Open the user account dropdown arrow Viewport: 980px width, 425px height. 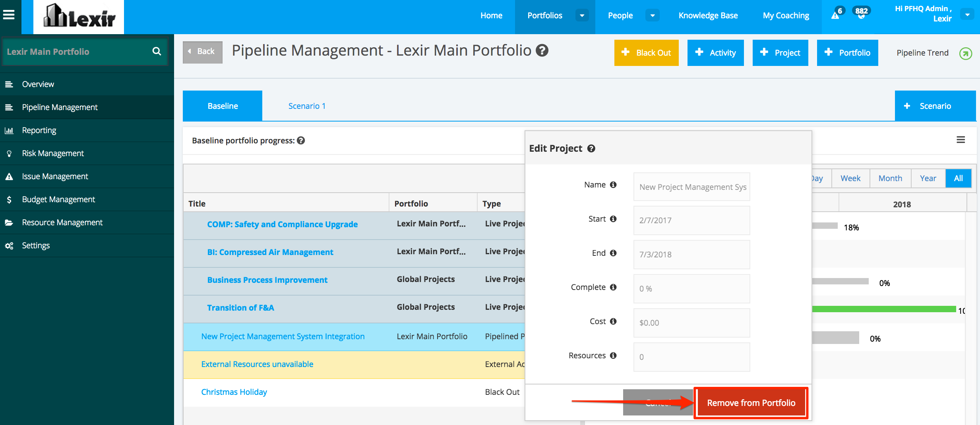(x=967, y=15)
